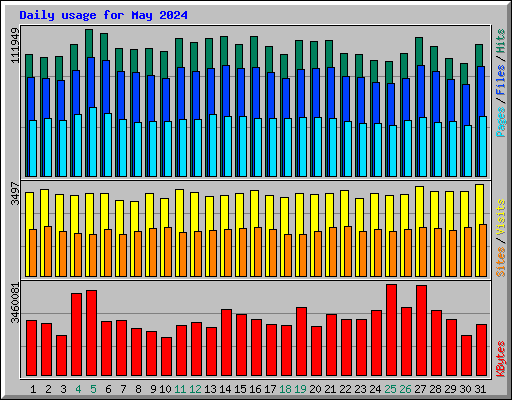Click day 27 on the x-axis
The height and width of the screenshot is (400, 512).
420,389
